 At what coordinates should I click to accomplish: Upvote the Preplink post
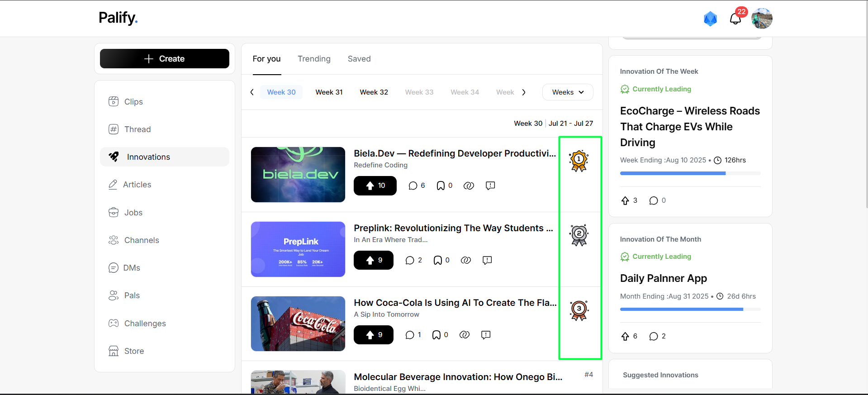[374, 260]
